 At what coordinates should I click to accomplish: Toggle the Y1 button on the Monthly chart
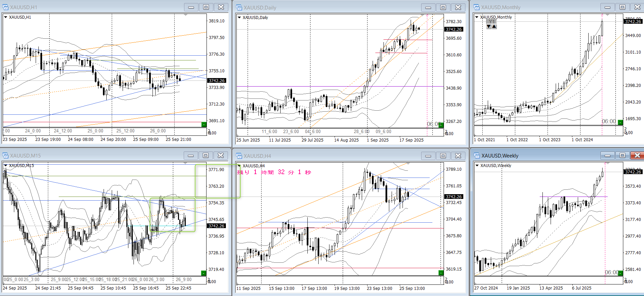point(491,21)
